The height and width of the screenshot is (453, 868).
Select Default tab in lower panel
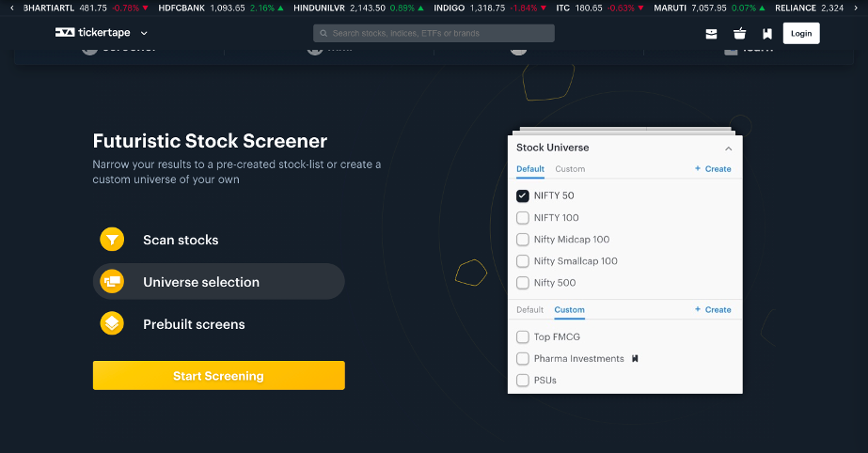point(529,309)
